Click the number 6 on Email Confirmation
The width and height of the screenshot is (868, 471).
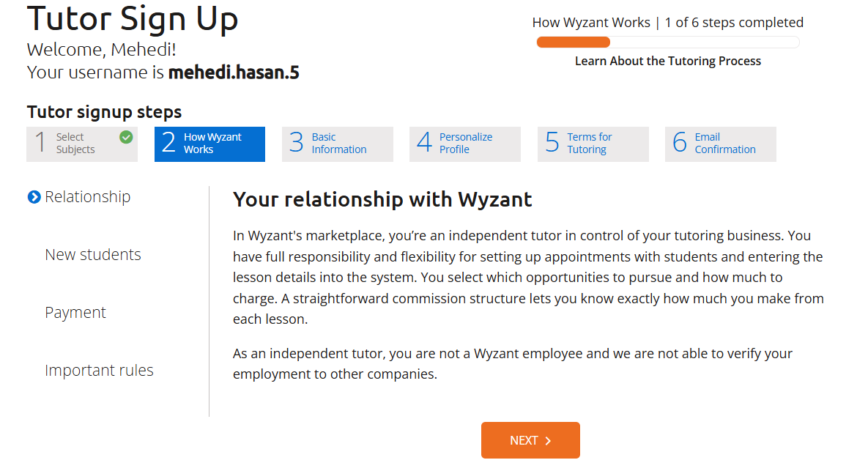click(x=679, y=142)
